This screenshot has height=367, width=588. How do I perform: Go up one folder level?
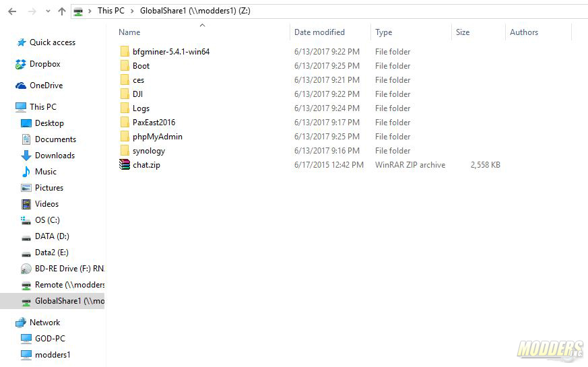pos(62,11)
